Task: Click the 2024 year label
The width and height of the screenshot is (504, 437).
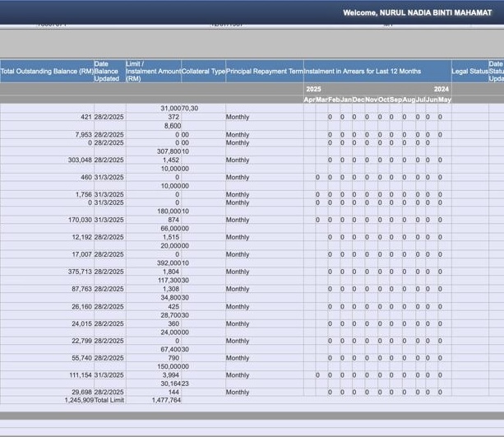Action: (x=442, y=89)
